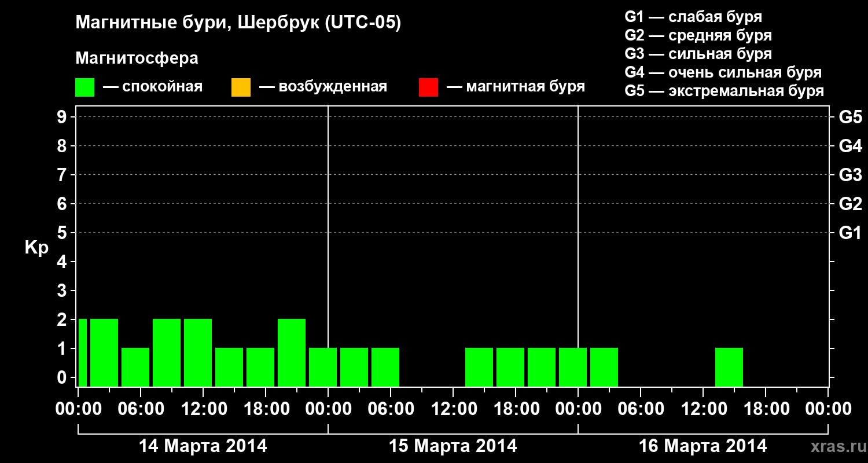Click the narrow first green bar at 00:00, 14 Марта

(x=83, y=352)
